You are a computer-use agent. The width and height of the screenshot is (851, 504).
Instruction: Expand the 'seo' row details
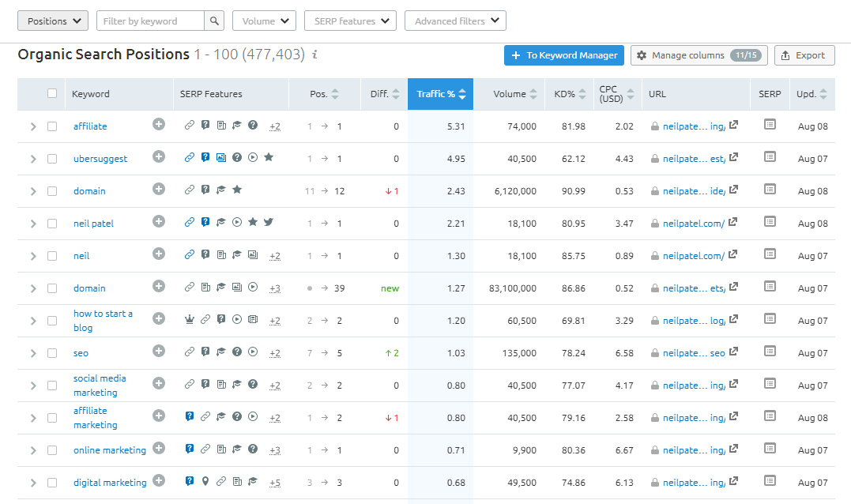[x=33, y=353]
